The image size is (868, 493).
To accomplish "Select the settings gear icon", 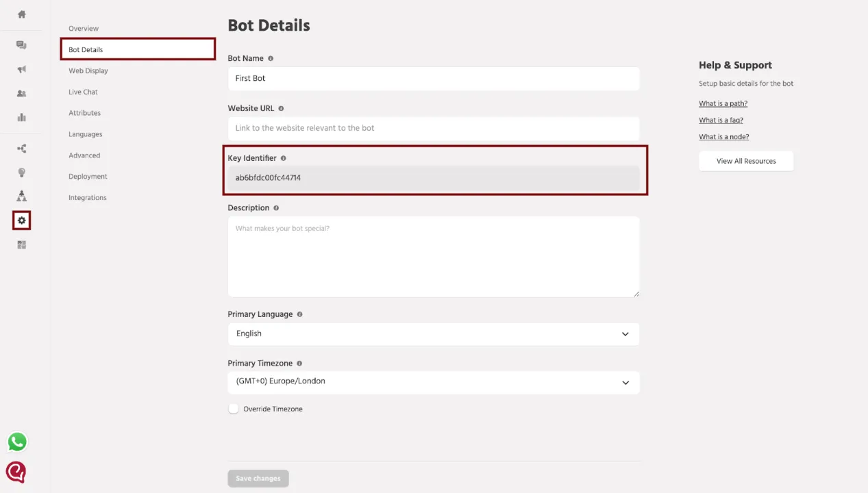I will [x=22, y=220].
